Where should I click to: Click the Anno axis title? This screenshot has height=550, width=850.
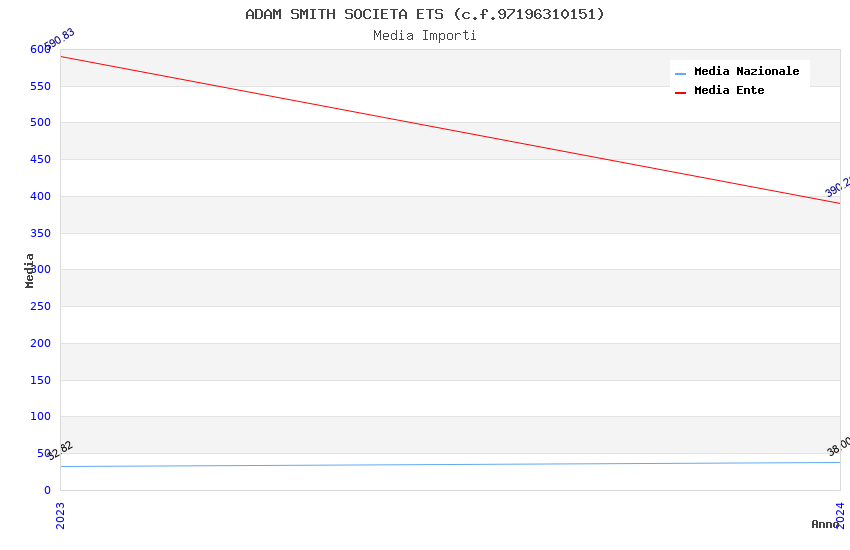(x=825, y=524)
